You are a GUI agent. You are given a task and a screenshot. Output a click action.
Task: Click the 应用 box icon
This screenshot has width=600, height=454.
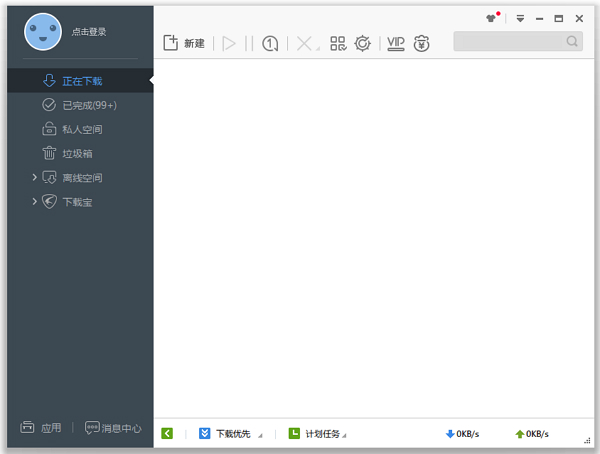pos(27,427)
